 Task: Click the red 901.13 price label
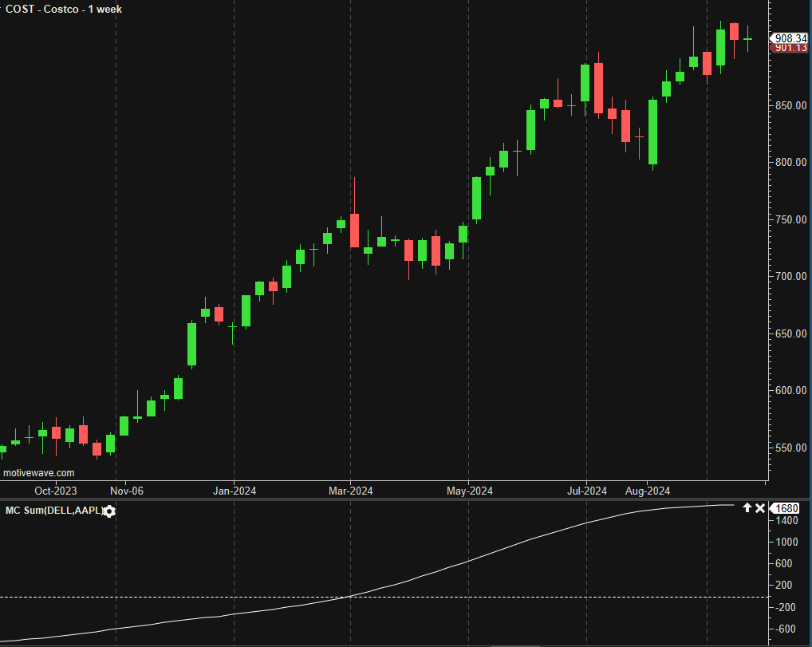(790, 48)
